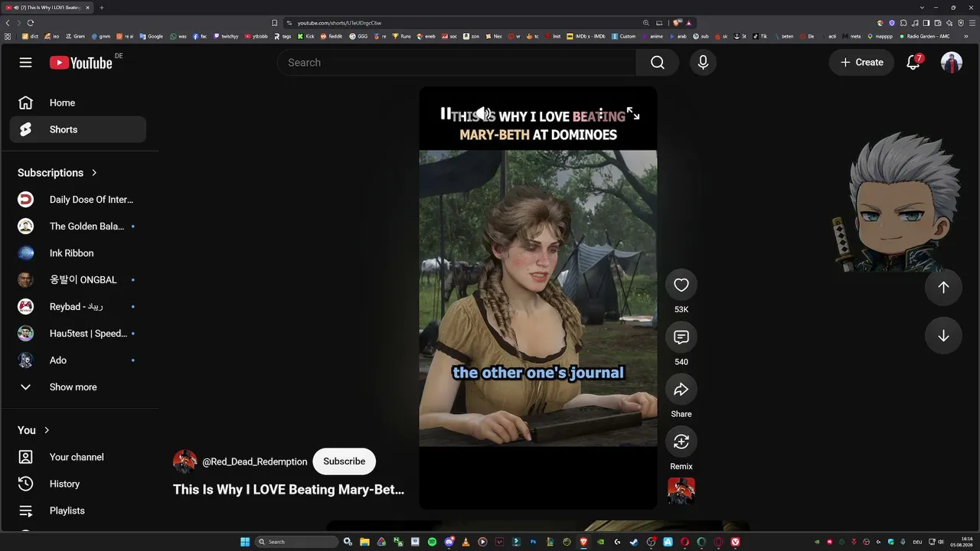This screenshot has height=551, width=980.
Task: Like this Short with the heart
Action: [x=681, y=285]
